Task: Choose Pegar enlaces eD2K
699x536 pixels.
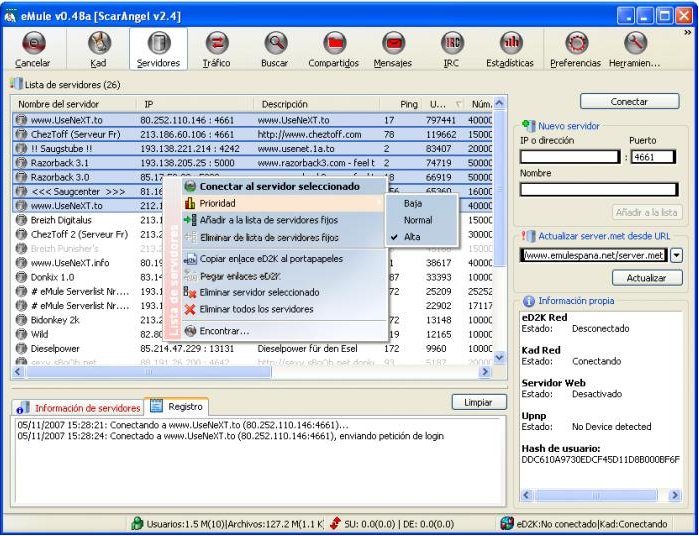Action: click(284, 276)
